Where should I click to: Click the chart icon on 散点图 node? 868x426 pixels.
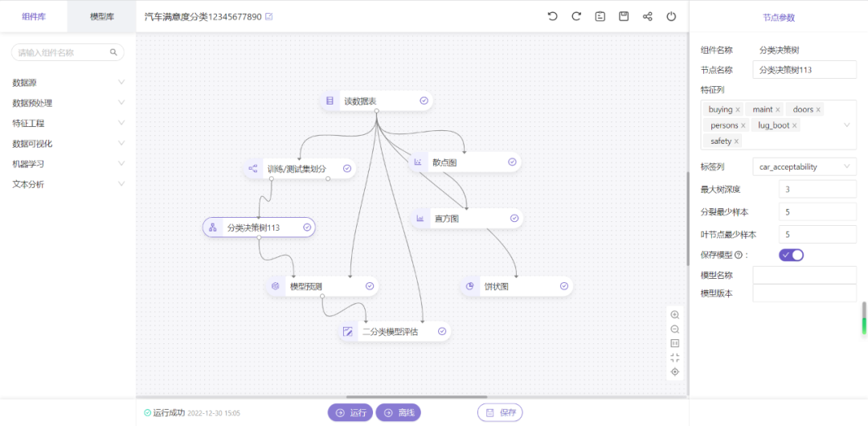[x=418, y=162]
